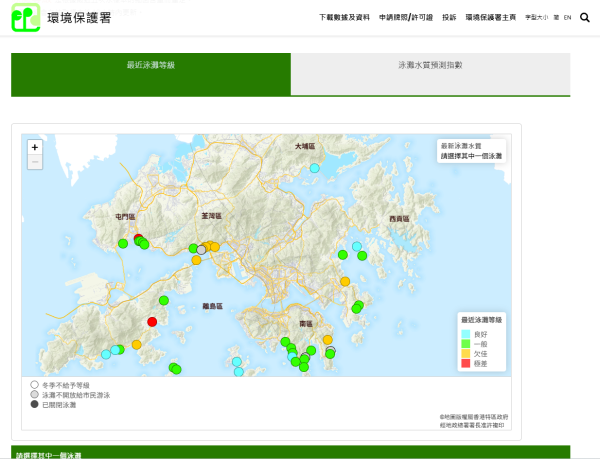
Task: Click the 環境保護署 green logo
Action: click(26, 18)
